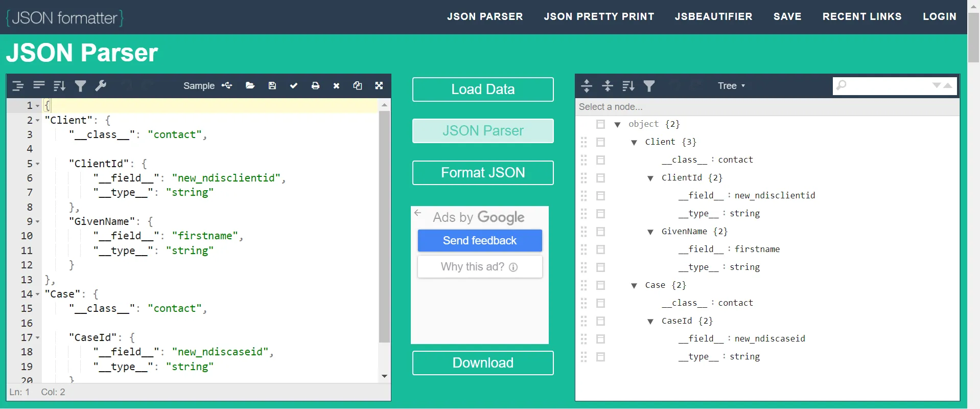The width and height of the screenshot is (980, 409).
Task: Repair JSON with the wrench icon
Action: click(101, 86)
